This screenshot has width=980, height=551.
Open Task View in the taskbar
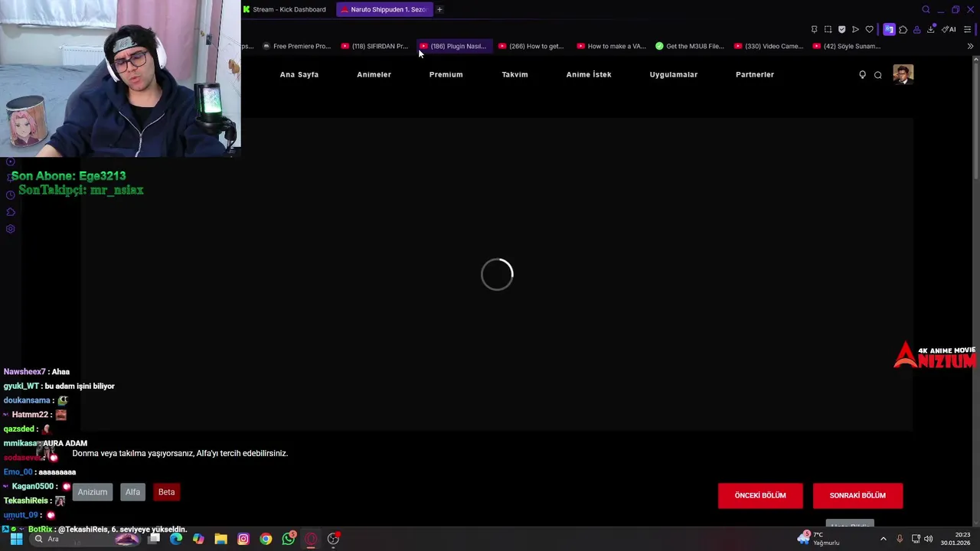(x=154, y=539)
